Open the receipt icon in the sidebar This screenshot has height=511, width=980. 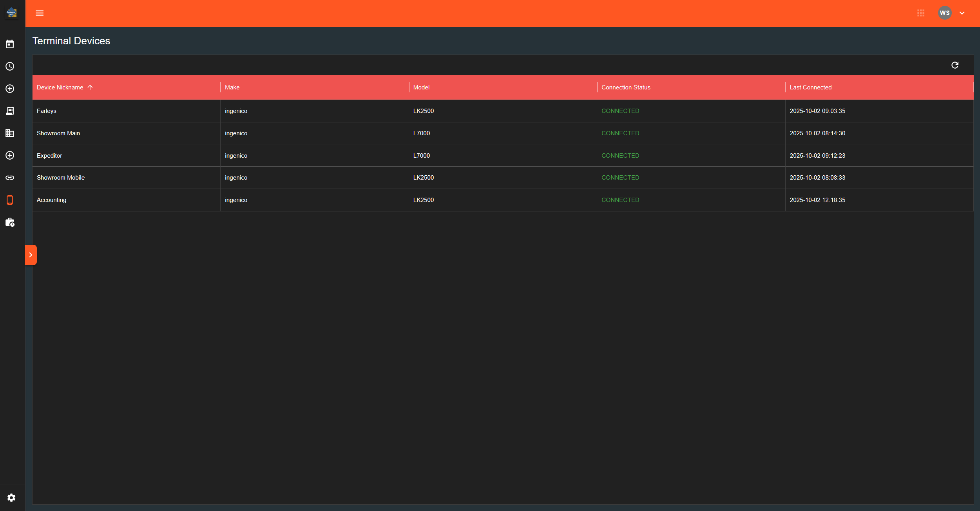[10, 111]
